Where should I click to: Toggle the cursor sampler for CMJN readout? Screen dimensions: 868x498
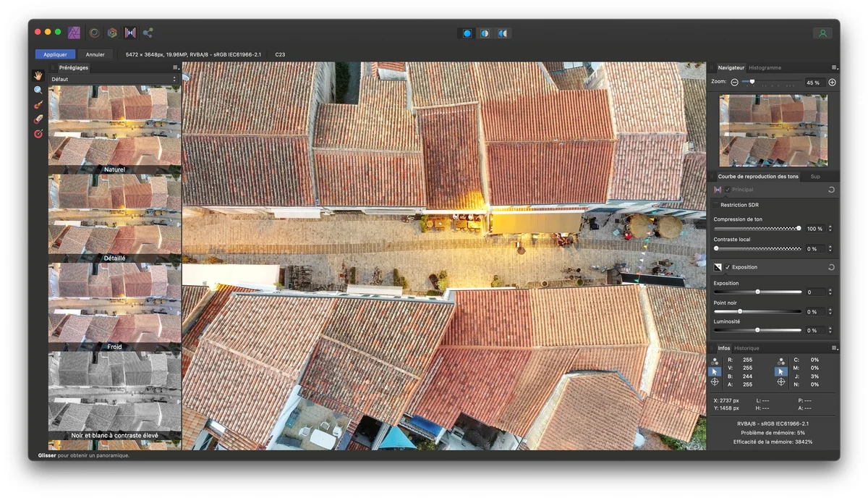tap(780, 371)
